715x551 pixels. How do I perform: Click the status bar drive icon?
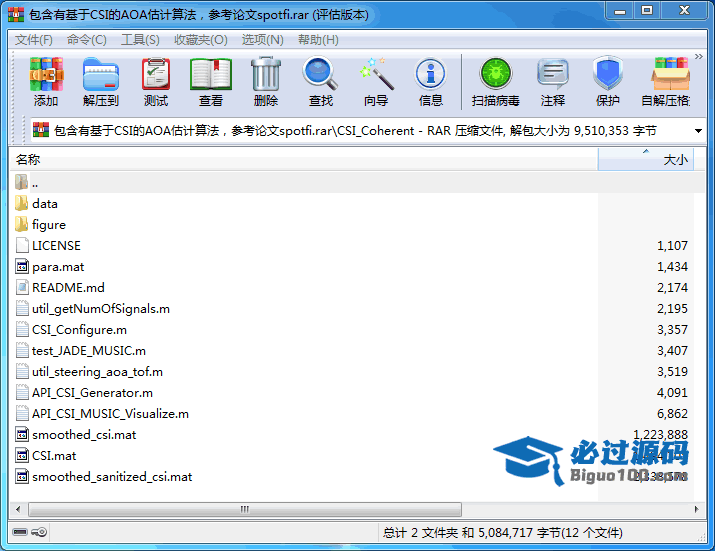[20, 532]
